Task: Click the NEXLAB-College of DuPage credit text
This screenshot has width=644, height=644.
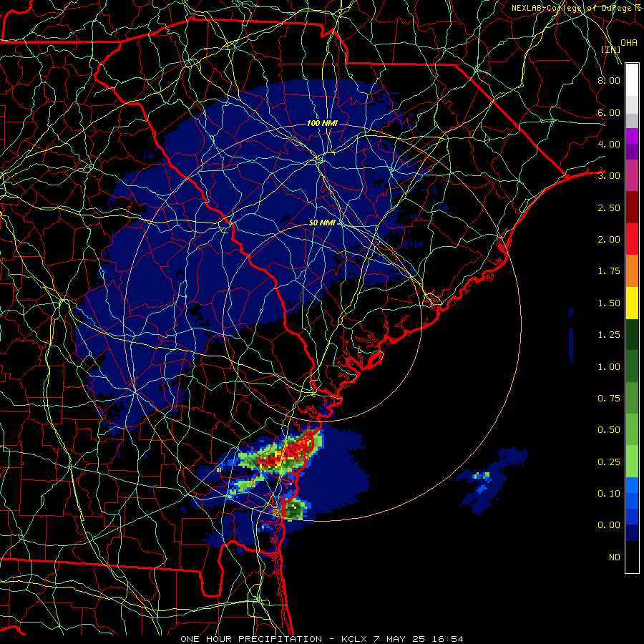Action: 577,8
